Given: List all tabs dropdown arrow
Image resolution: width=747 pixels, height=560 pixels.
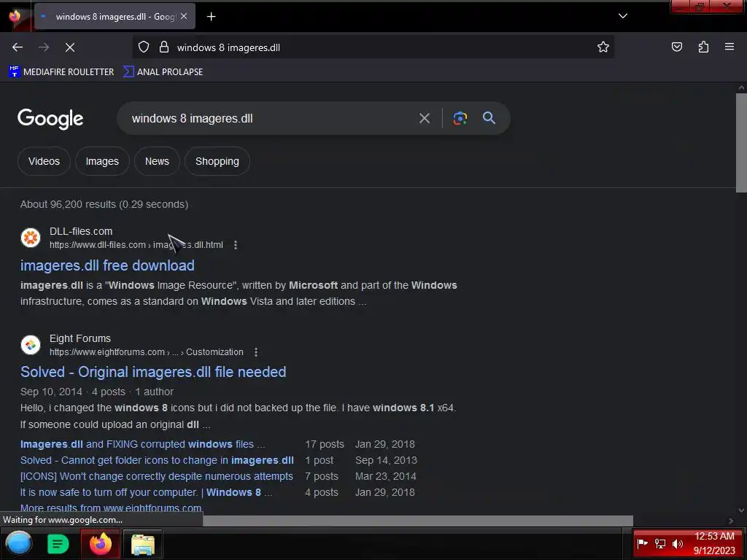Looking at the screenshot, I should (x=623, y=16).
